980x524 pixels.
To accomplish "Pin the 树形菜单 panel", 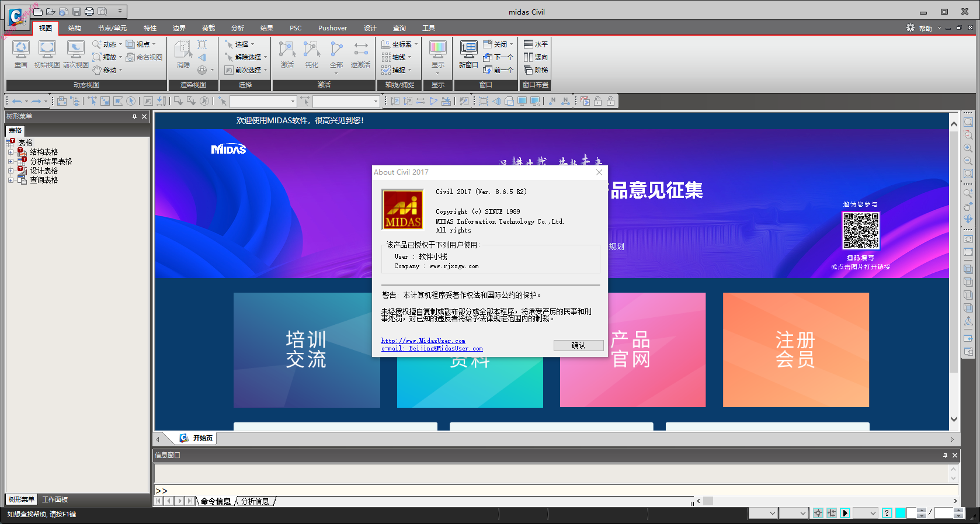I will coord(134,116).
